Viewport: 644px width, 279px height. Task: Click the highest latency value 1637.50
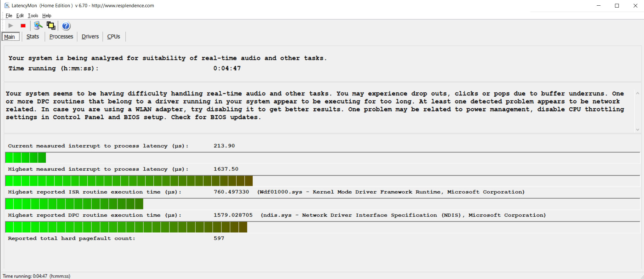226,169
